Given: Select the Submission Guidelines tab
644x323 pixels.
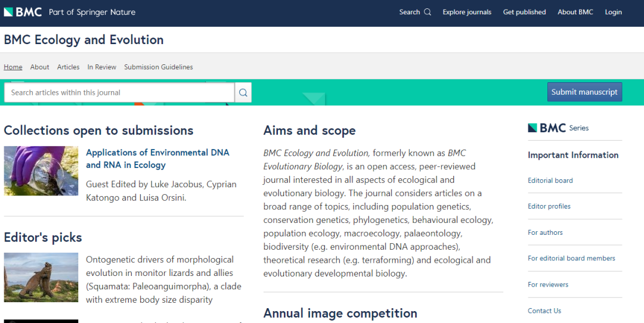Looking at the screenshot, I should [x=158, y=67].
